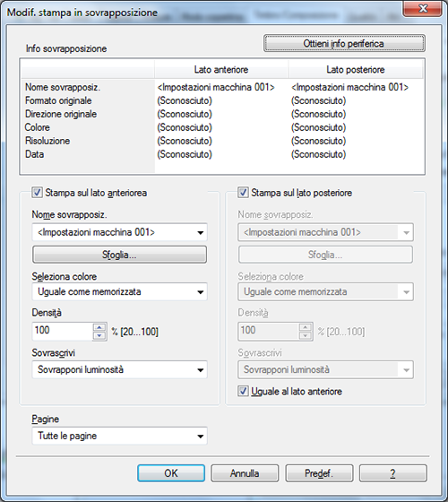Disable Uguale al lato anteriore checkbox

tap(243, 391)
